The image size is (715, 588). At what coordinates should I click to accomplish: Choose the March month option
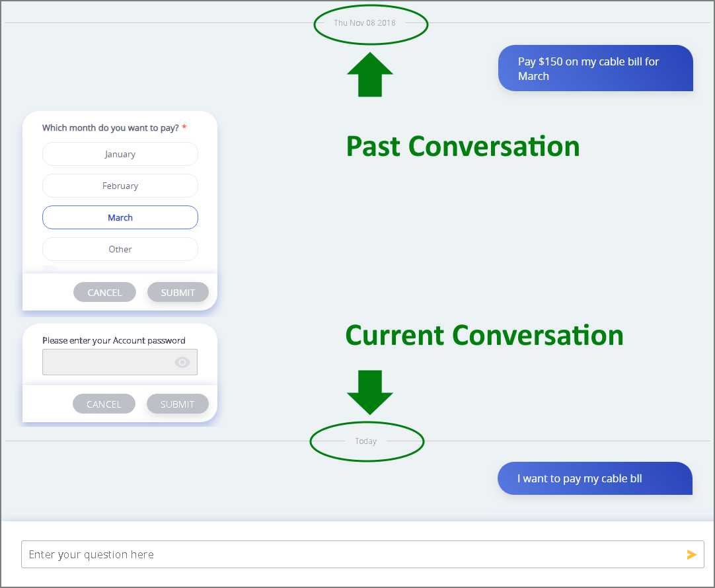click(120, 217)
